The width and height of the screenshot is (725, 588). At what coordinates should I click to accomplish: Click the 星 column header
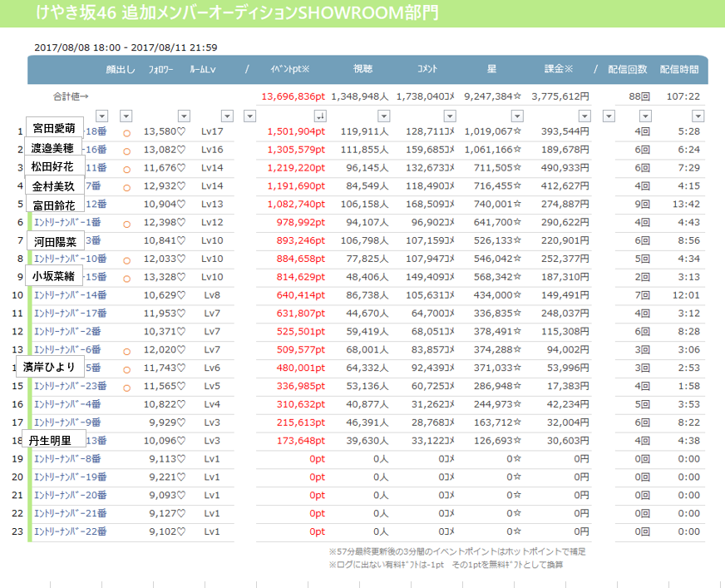pos(491,69)
